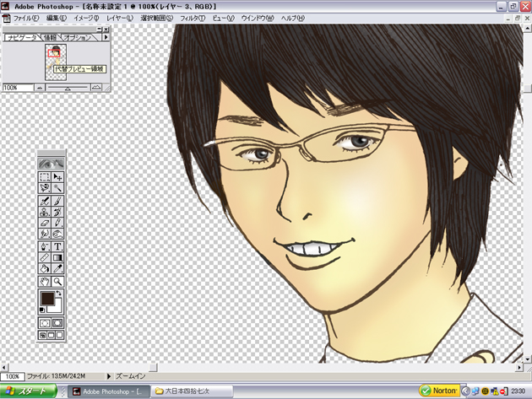This screenshot has height=399, width=532.
Task: Open the フィルタ(T) menu
Action: 193,19
